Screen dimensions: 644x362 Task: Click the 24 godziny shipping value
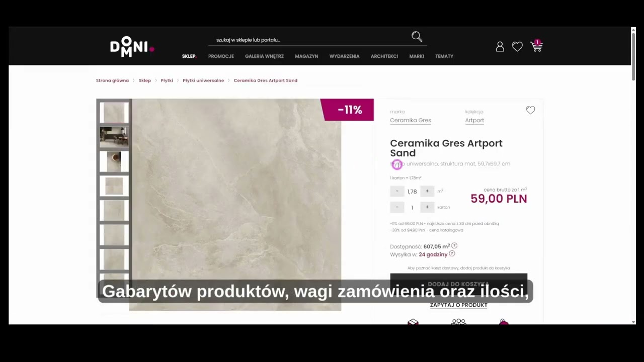click(x=433, y=254)
